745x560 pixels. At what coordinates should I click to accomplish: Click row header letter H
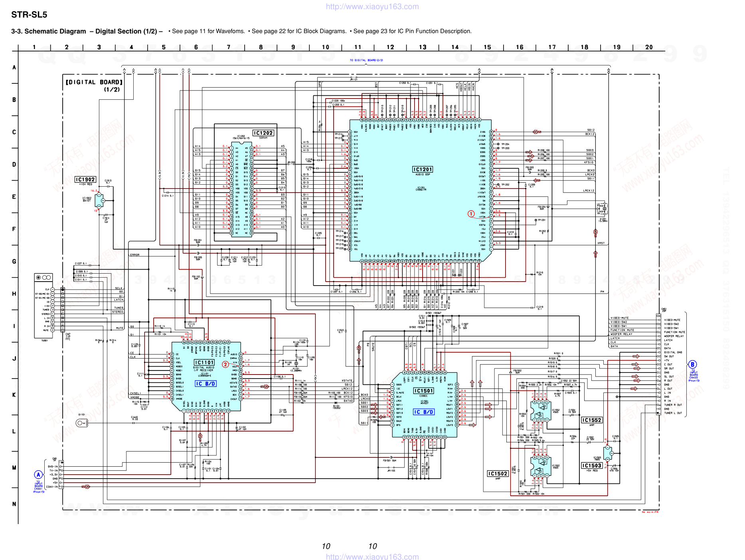[14, 294]
